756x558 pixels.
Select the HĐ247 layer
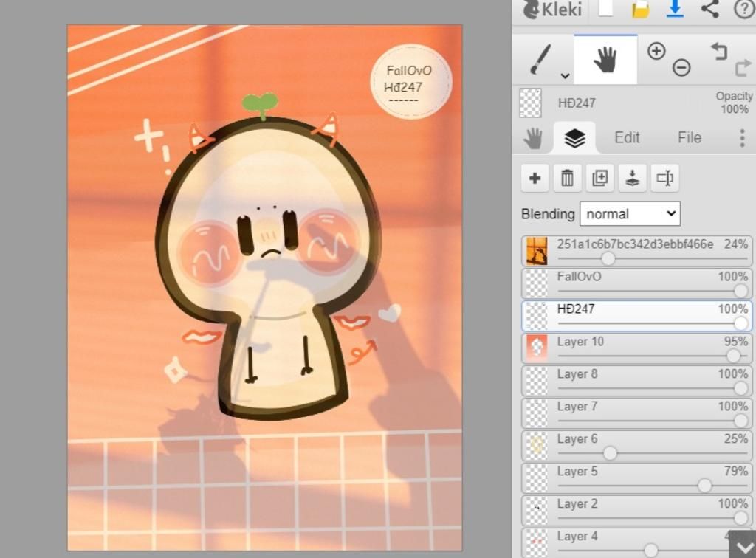coord(637,316)
